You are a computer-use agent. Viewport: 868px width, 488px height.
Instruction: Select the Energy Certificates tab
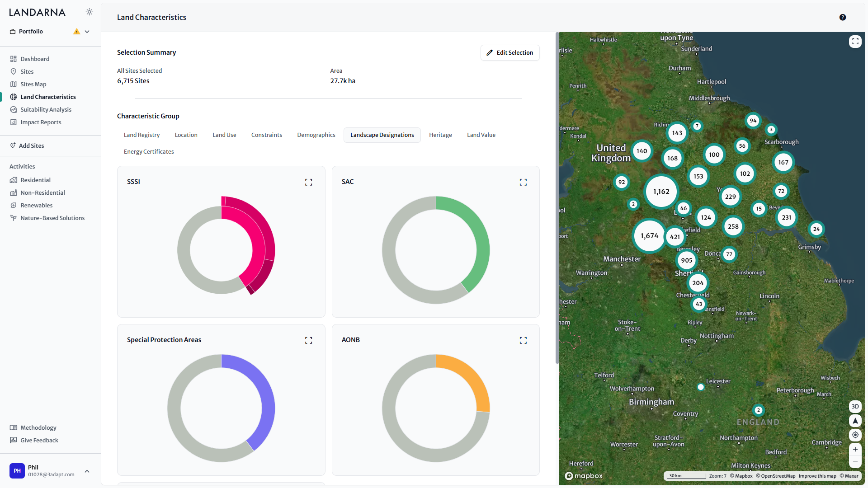pyautogui.click(x=149, y=152)
